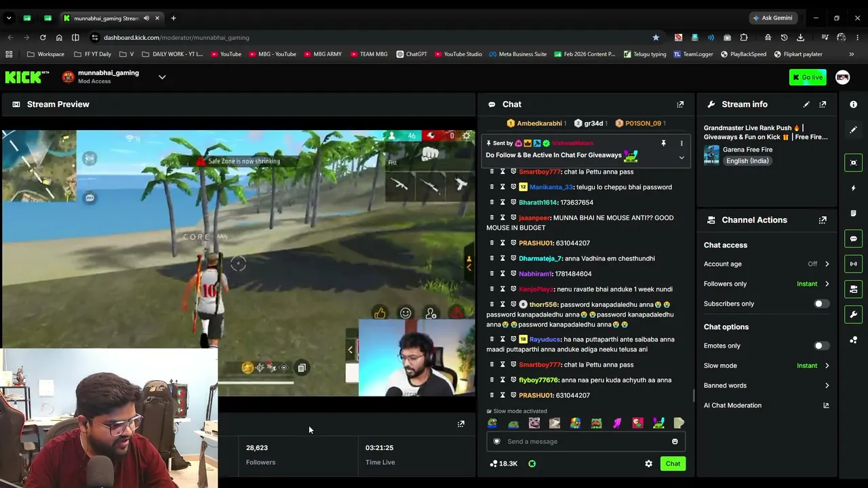
Task: Open AI Chat Moderation external link
Action: [826, 405]
